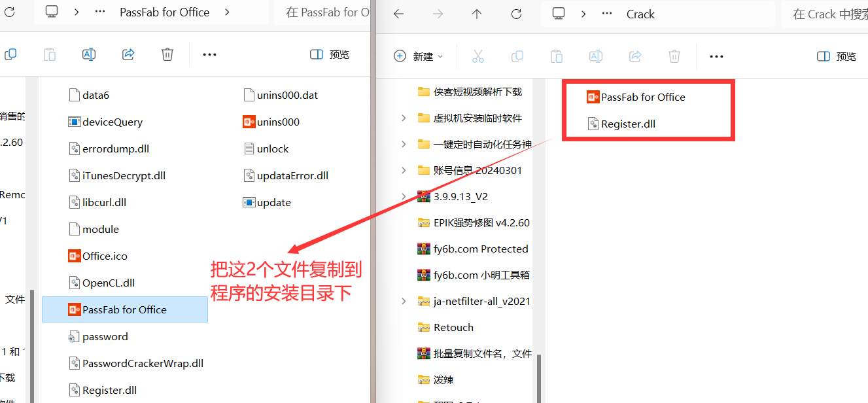Screen dimensions: 868x403
Task: Click the Cut scissors icon in Crack window
Action: point(478,56)
